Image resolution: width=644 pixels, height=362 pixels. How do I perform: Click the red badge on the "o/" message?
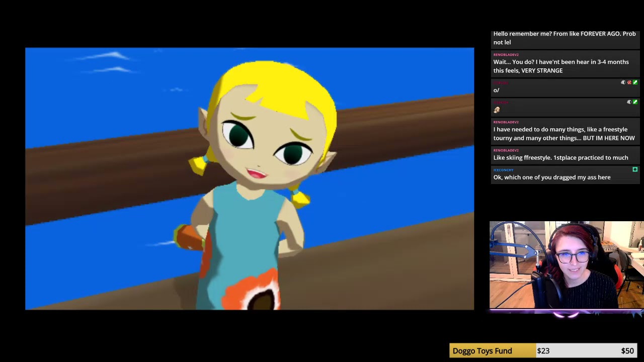tap(629, 82)
